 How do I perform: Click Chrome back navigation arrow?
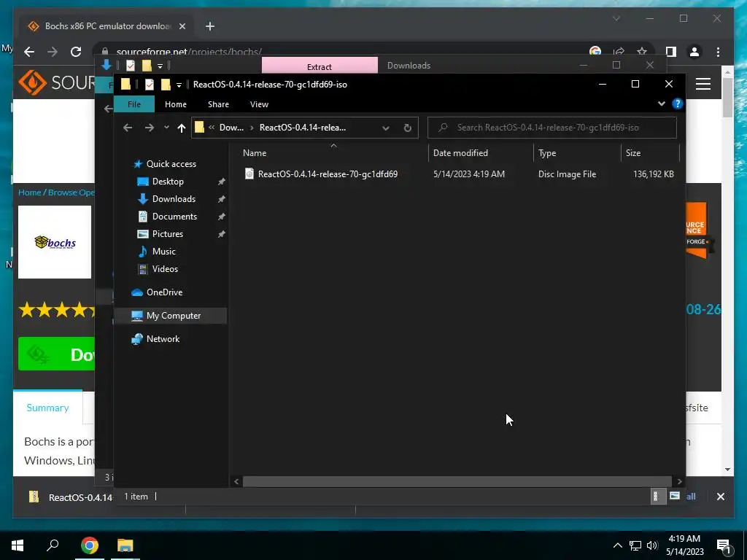point(29,52)
